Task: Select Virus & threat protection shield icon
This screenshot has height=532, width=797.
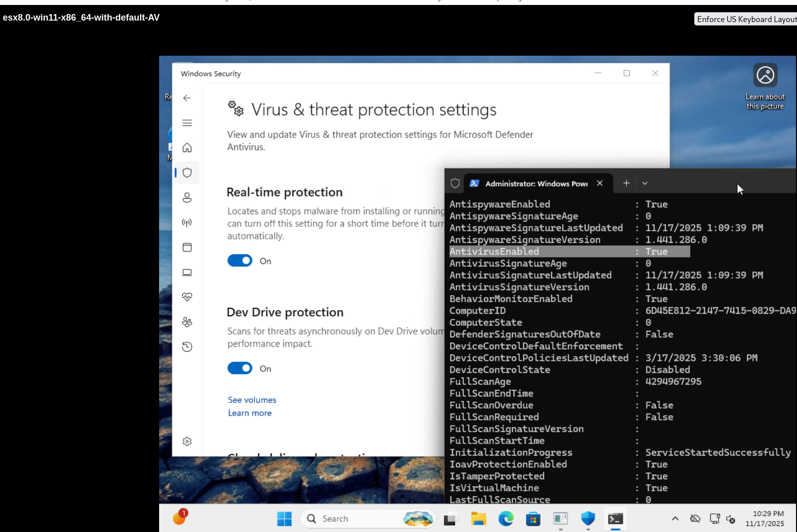Action: pyautogui.click(x=187, y=173)
